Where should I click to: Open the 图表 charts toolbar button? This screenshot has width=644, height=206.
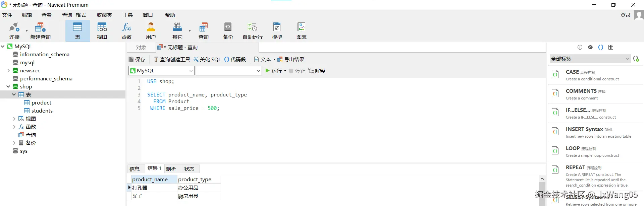click(302, 31)
